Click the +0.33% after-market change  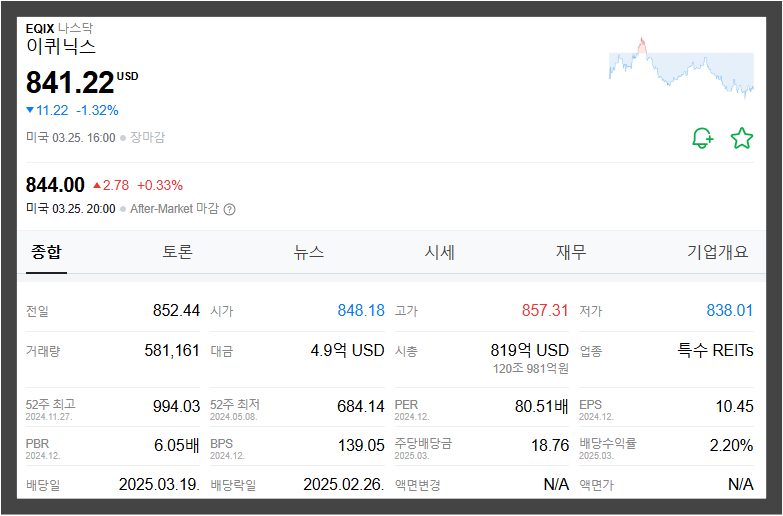160,185
